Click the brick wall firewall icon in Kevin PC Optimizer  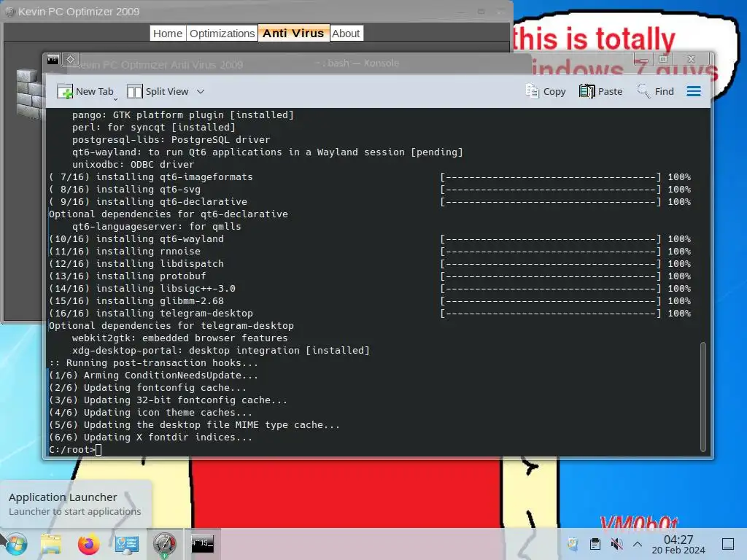(x=29, y=93)
